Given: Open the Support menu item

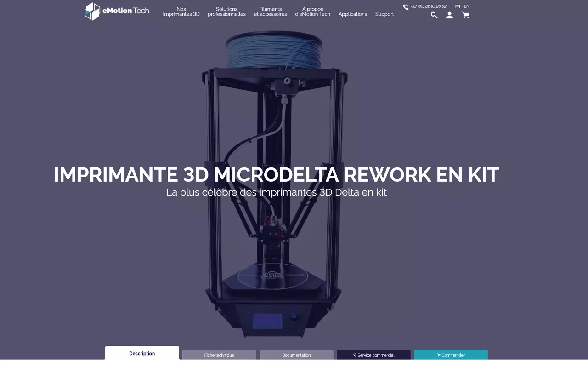Looking at the screenshot, I should click(x=384, y=14).
